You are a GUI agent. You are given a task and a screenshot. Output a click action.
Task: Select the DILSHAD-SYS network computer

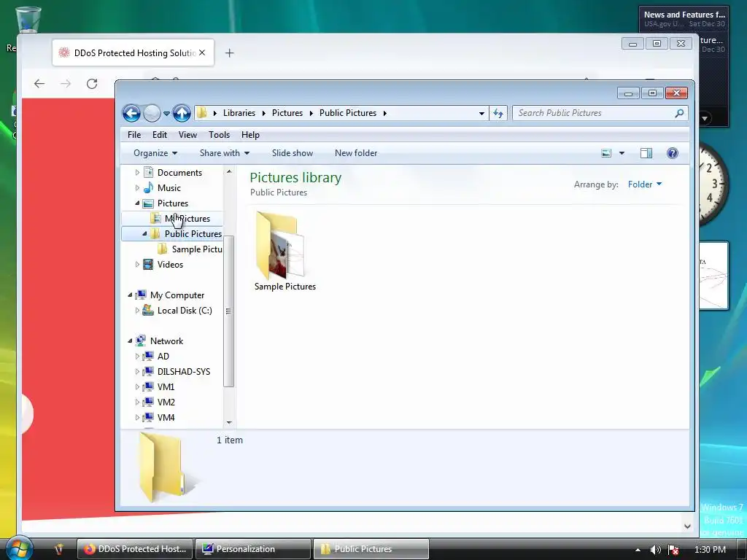pos(183,371)
